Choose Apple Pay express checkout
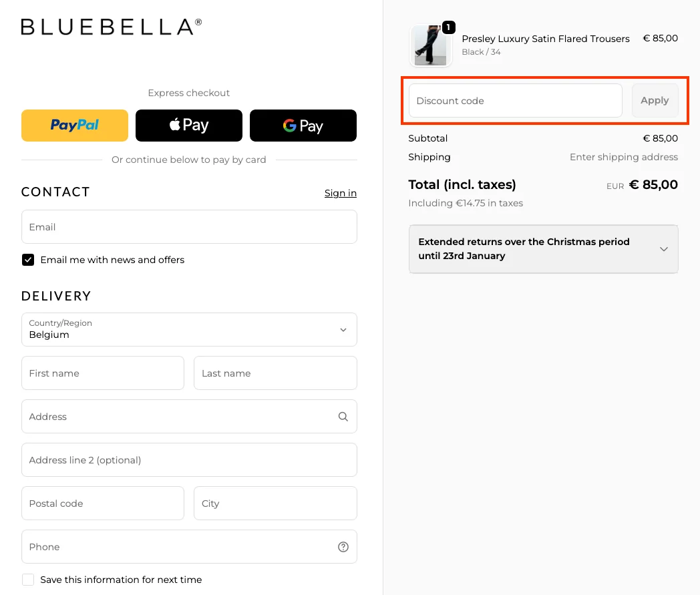The image size is (700, 595). [x=189, y=126]
